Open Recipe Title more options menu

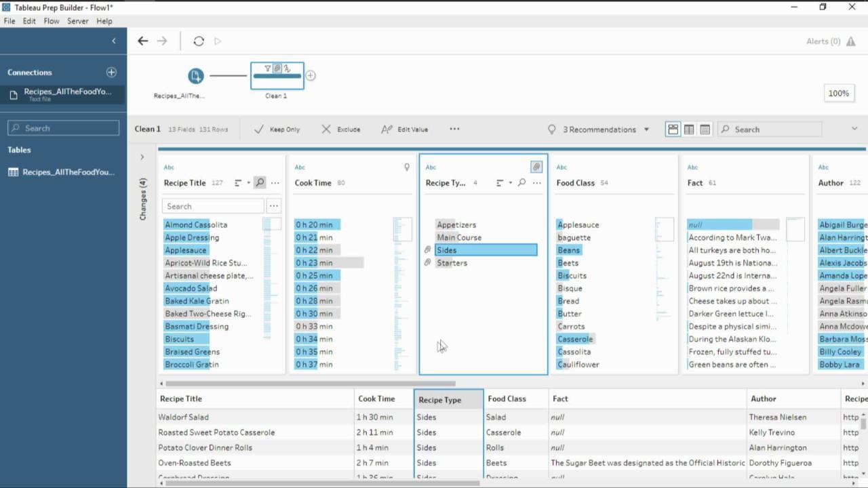[x=275, y=183]
